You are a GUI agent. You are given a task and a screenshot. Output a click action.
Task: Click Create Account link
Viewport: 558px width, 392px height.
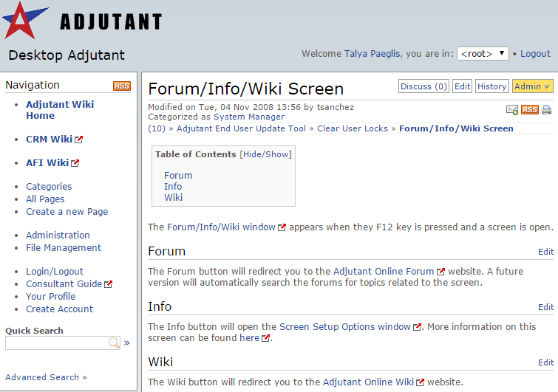pyautogui.click(x=59, y=309)
